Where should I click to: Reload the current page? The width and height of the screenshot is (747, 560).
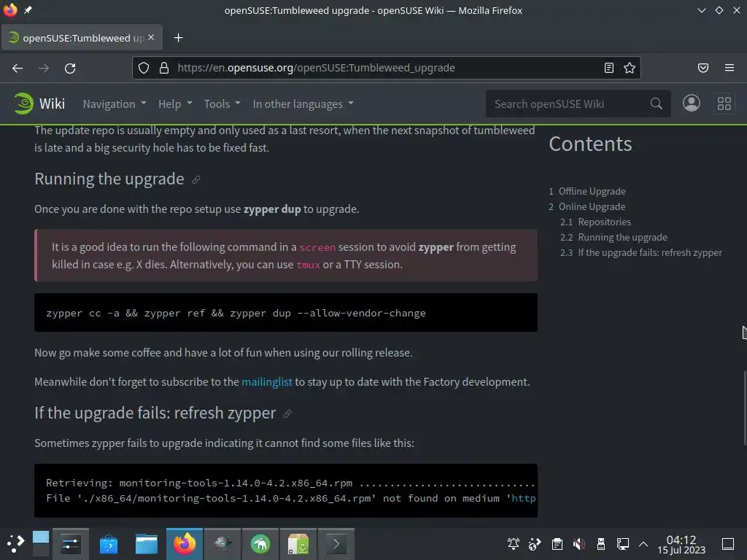[70, 68]
